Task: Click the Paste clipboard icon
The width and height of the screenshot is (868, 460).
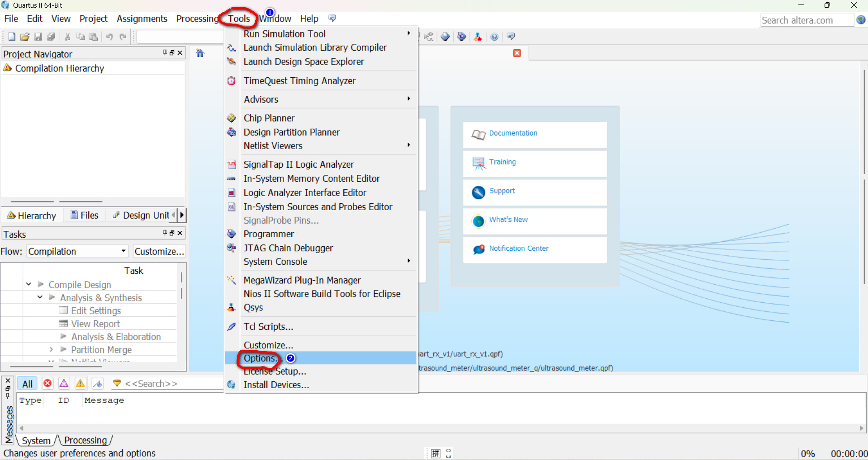Action: (x=94, y=37)
